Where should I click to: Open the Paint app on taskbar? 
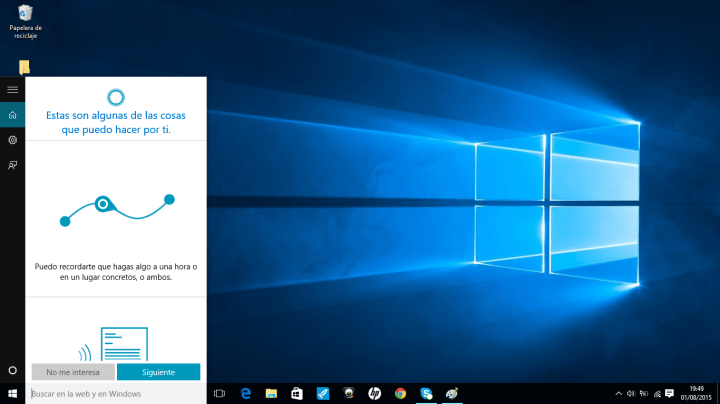click(452, 394)
